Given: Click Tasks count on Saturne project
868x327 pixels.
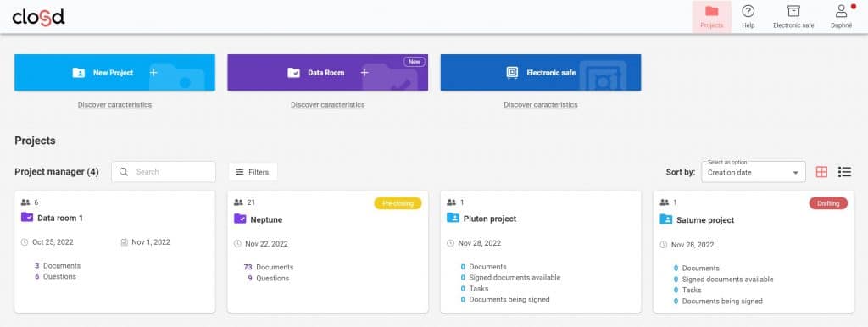Looking at the screenshot, I should click(687, 290).
